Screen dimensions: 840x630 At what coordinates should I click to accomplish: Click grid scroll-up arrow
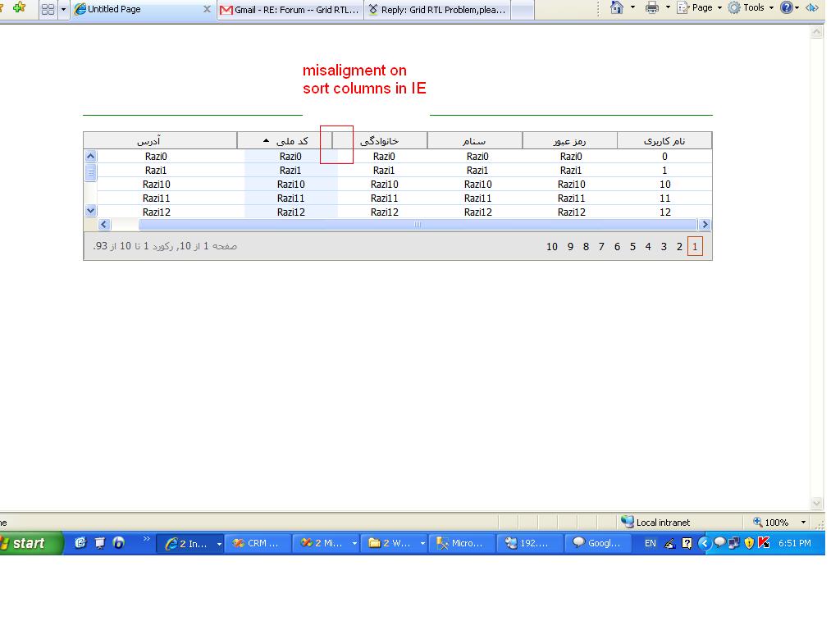(90, 157)
